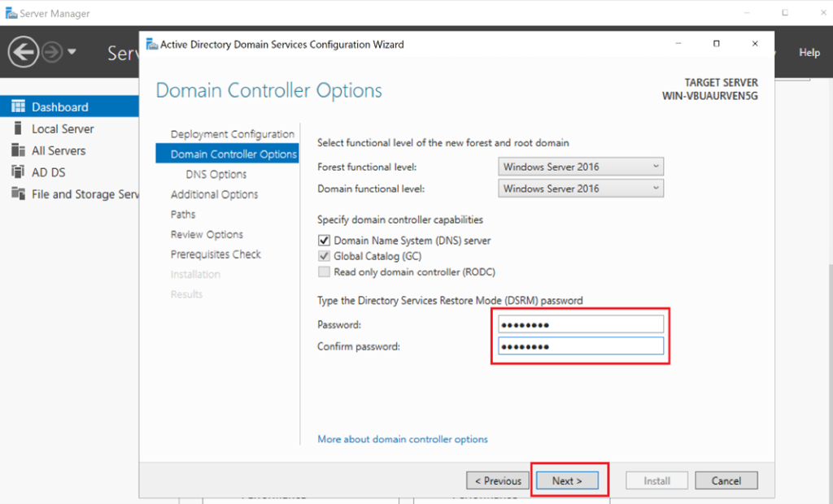Open Domain functional level dropdown
This screenshot has height=504, width=833.
(x=581, y=189)
